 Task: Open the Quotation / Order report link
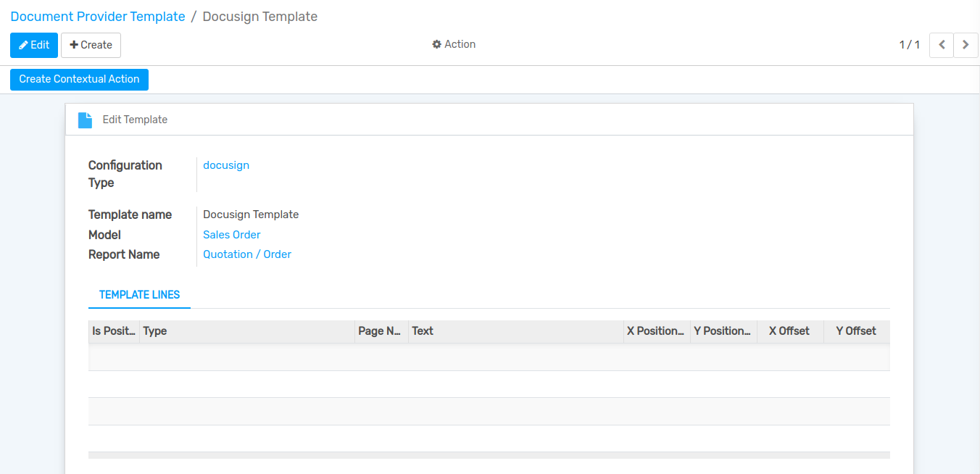pos(247,254)
